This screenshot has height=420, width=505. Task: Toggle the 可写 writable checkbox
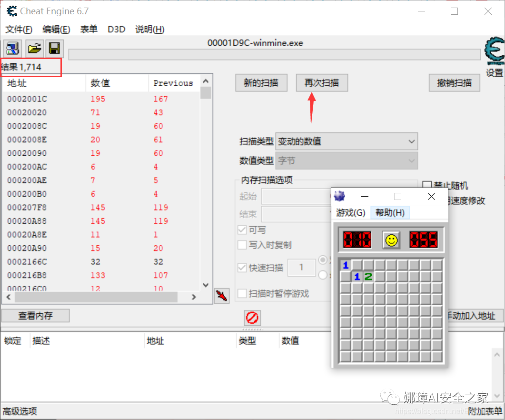tap(242, 230)
